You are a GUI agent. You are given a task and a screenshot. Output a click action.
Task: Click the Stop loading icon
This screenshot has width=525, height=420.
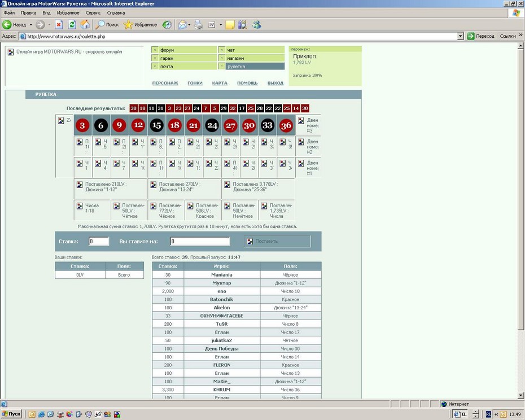pyautogui.click(x=59, y=24)
